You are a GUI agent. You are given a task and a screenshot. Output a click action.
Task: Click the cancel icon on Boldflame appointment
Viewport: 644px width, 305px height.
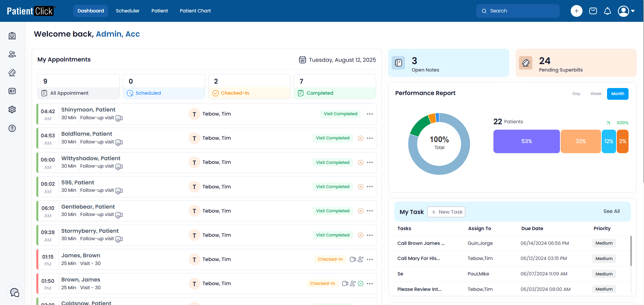(361, 138)
